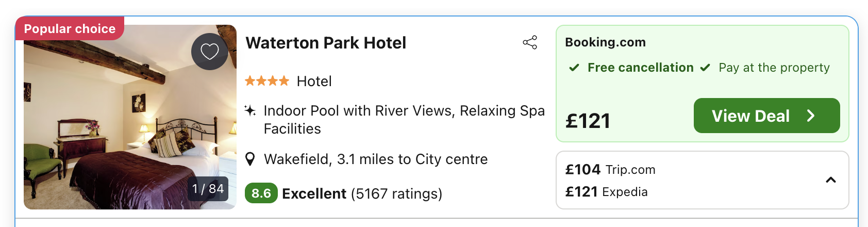Click the share icon beside hotel name
The width and height of the screenshot is (868, 227).
(x=530, y=42)
